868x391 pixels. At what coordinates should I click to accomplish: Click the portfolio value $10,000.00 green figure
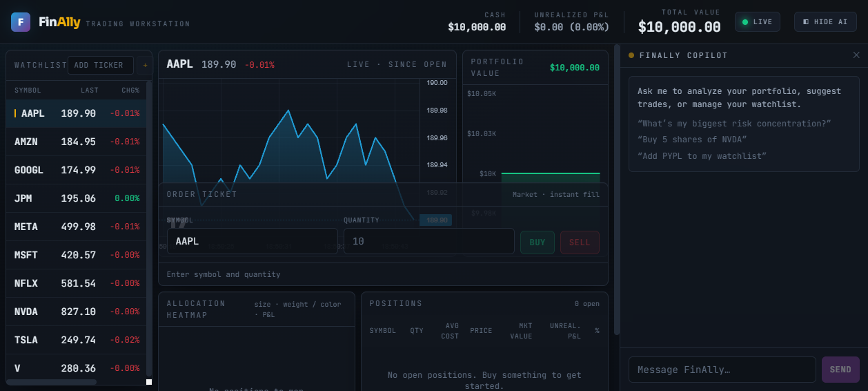point(575,68)
